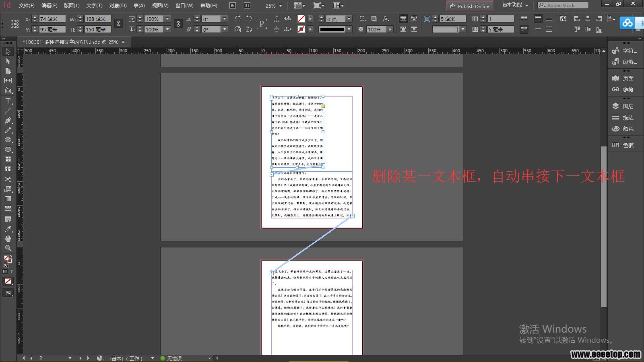The width and height of the screenshot is (644, 362).
Task: Go to next page arrow in status bar
Action: pyautogui.click(x=80, y=358)
